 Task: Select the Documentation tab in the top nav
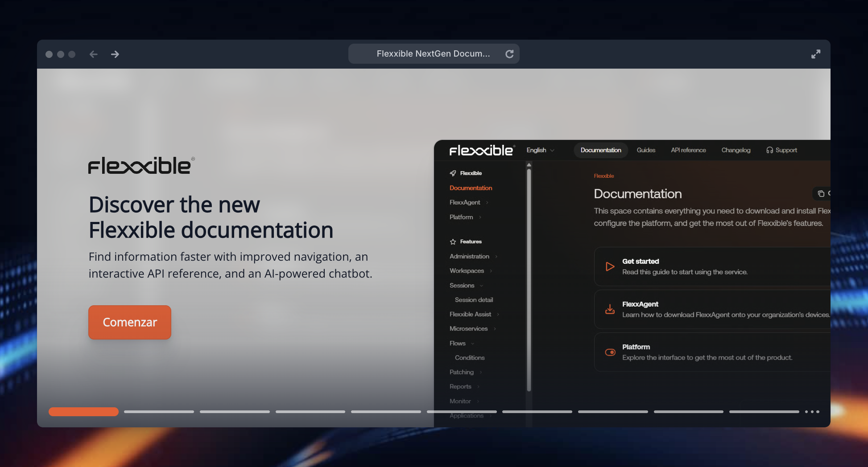pos(601,150)
